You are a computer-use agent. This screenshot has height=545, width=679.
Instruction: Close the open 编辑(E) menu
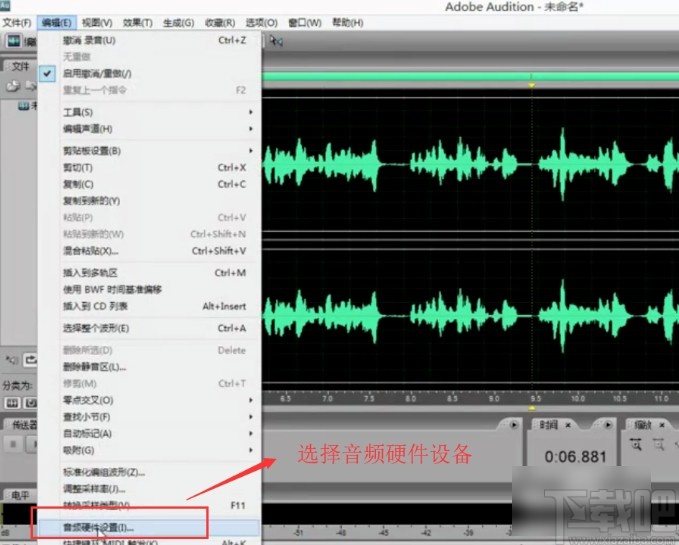pyautogui.click(x=57, y=23)
